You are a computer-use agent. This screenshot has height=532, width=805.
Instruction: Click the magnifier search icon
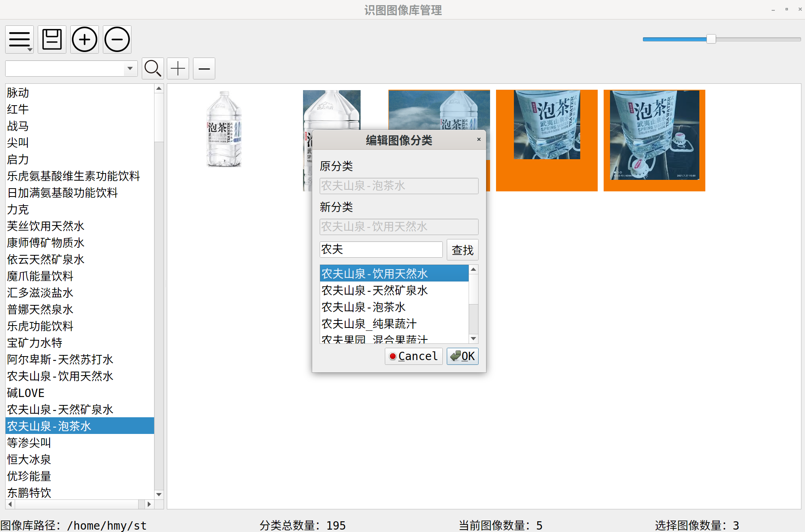(153, 68)
